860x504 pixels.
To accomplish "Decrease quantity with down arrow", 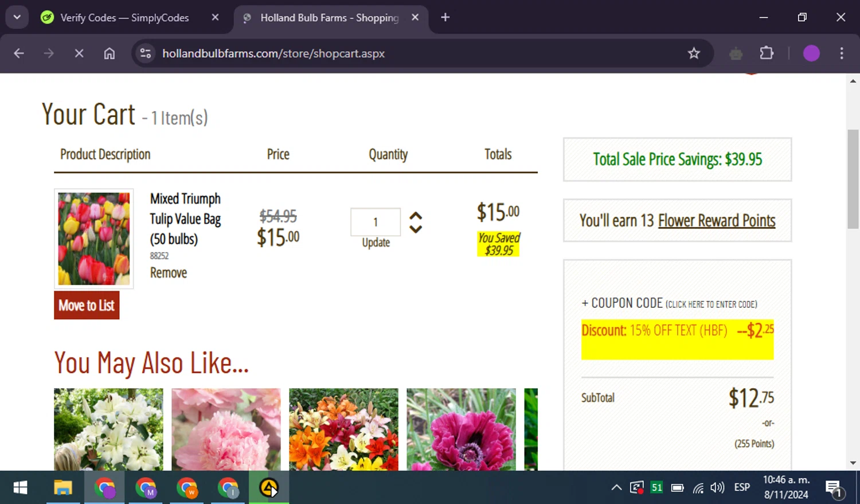I will [x=416, y=229].
